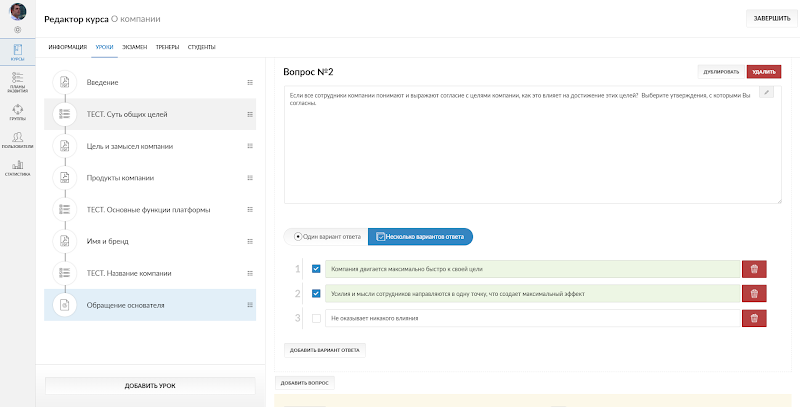Switch to the Экзамен tab

pos(135,47)
